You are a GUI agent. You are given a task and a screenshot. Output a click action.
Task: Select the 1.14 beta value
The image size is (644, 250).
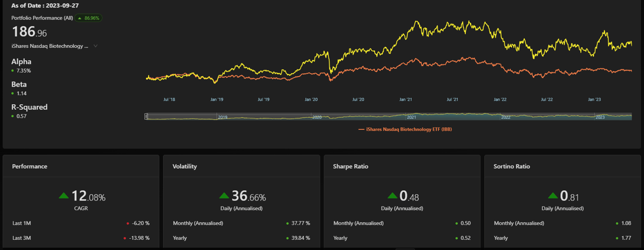[x=20, y=93]
